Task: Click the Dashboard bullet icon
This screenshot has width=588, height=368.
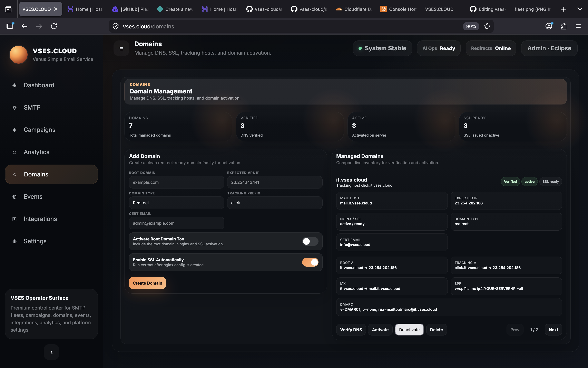Action: point(14,85)
